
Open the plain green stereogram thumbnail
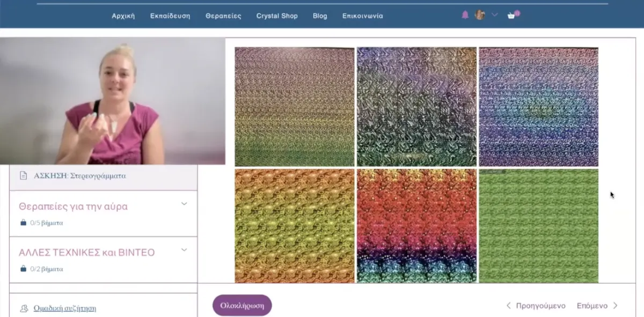pos(538,226)
